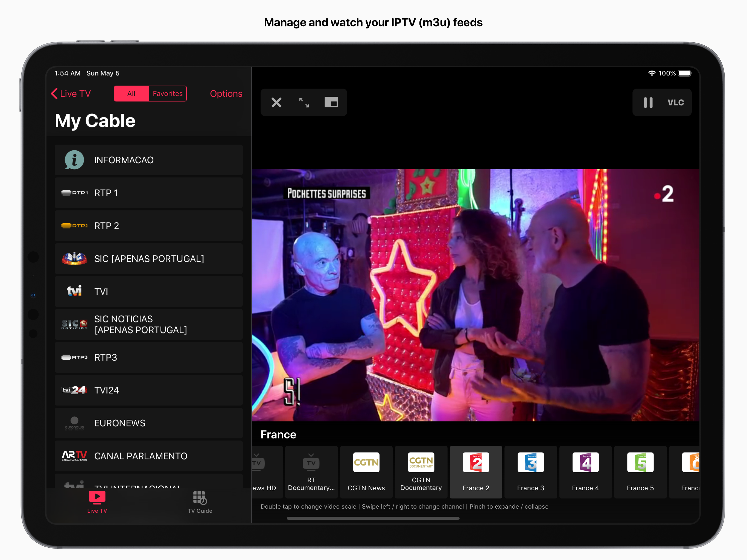Select the INFORMACAO info icon channel
747x560 pixels.
74,160
